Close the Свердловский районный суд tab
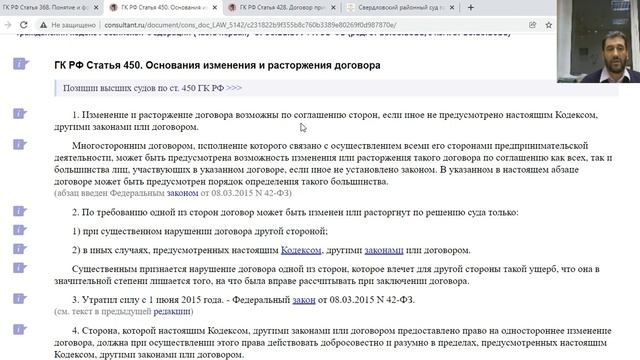Viewport: 640px width, 360px height. click(452, 7)
